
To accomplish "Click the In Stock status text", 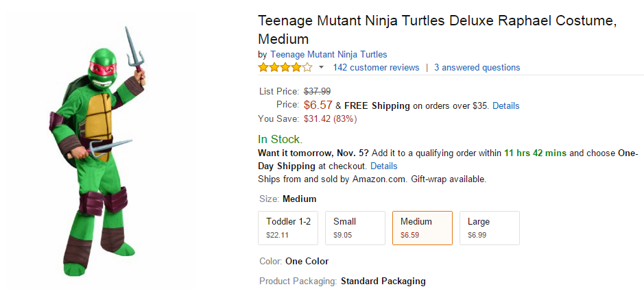I will click(280, 140).
